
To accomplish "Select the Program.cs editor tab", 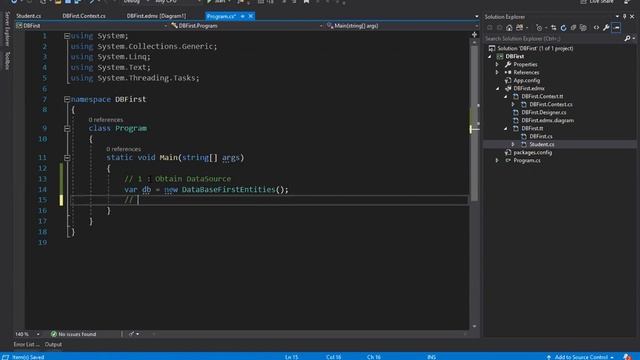I will [x=221, y=16].
